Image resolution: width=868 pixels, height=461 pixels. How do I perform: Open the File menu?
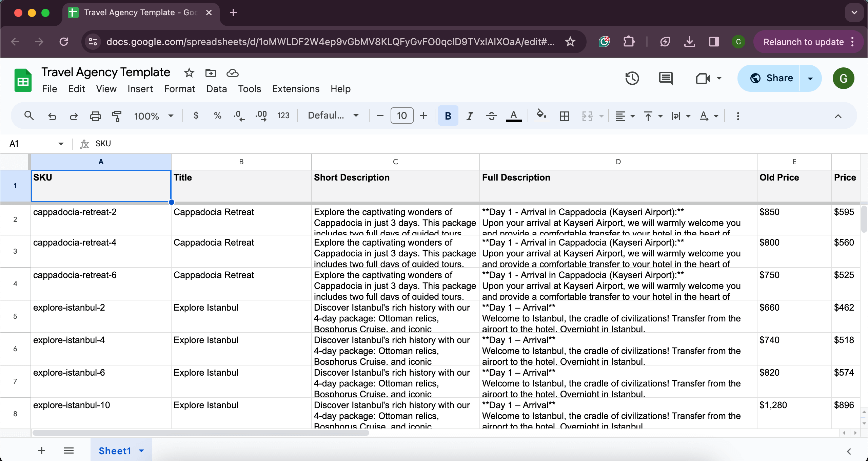coord(50,89)
